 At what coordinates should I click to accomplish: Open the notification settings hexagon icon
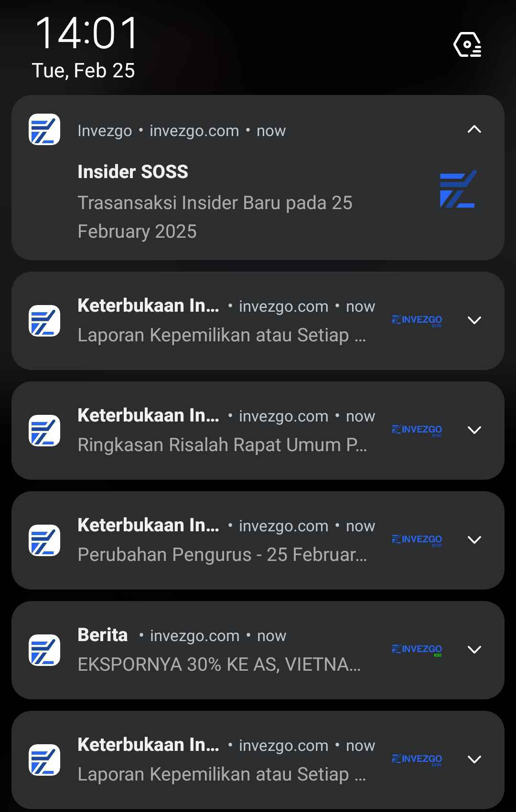pos(467,44)
